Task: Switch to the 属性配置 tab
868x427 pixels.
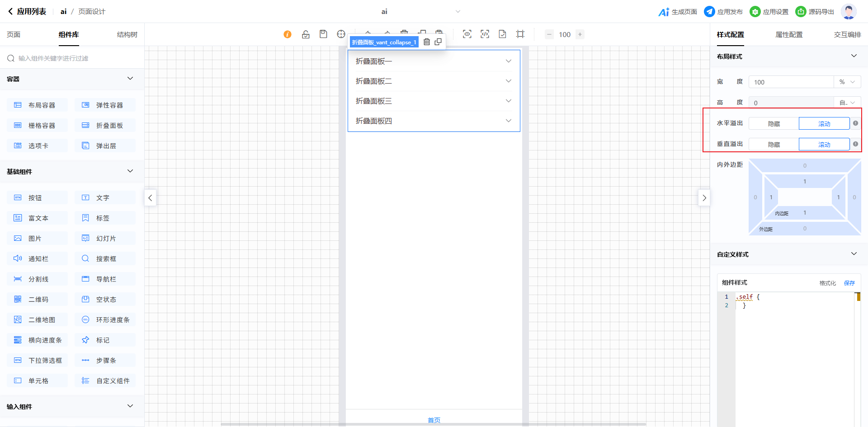Action: point(789,35)
